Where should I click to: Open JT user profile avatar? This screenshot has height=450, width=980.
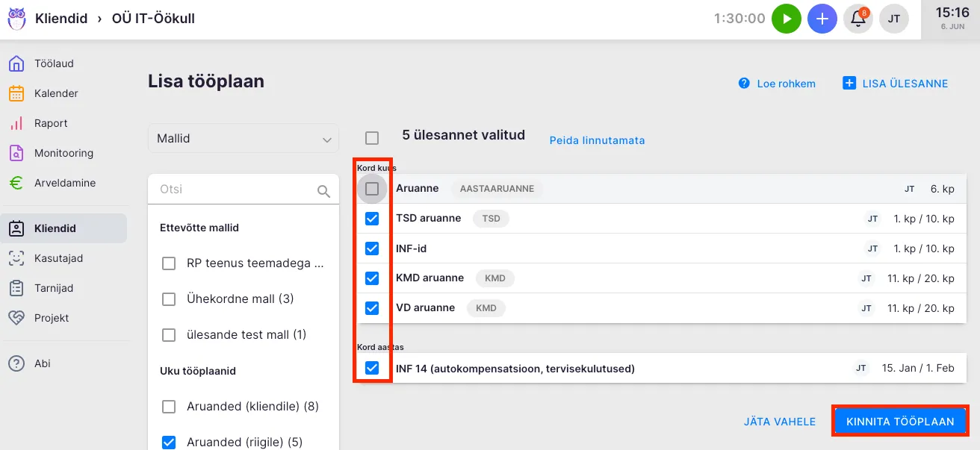894,19
